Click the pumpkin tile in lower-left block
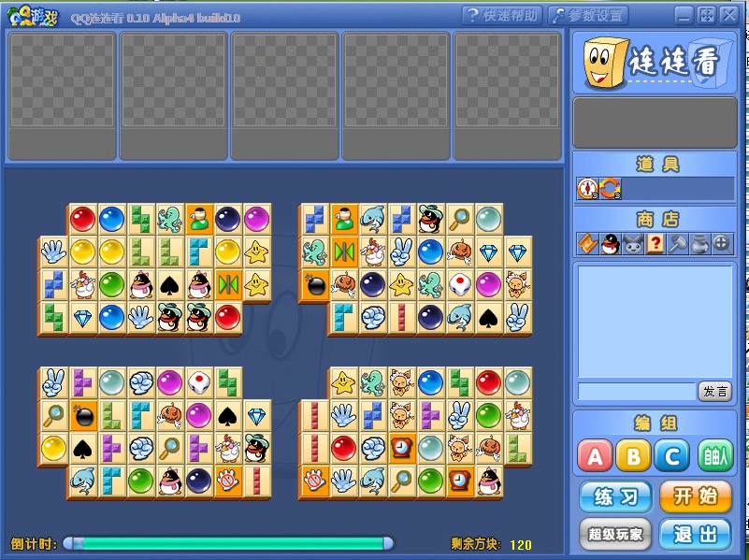 point(169,416)
